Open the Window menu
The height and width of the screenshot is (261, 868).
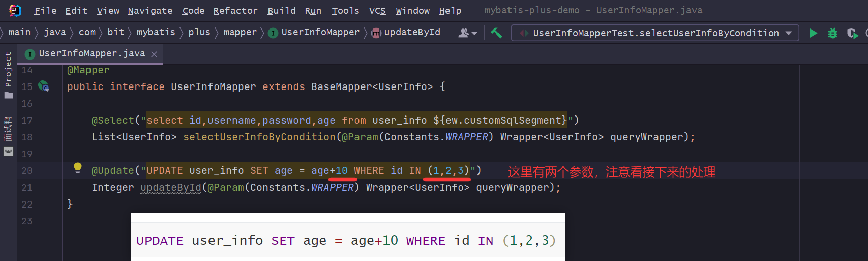coord(412,10)
